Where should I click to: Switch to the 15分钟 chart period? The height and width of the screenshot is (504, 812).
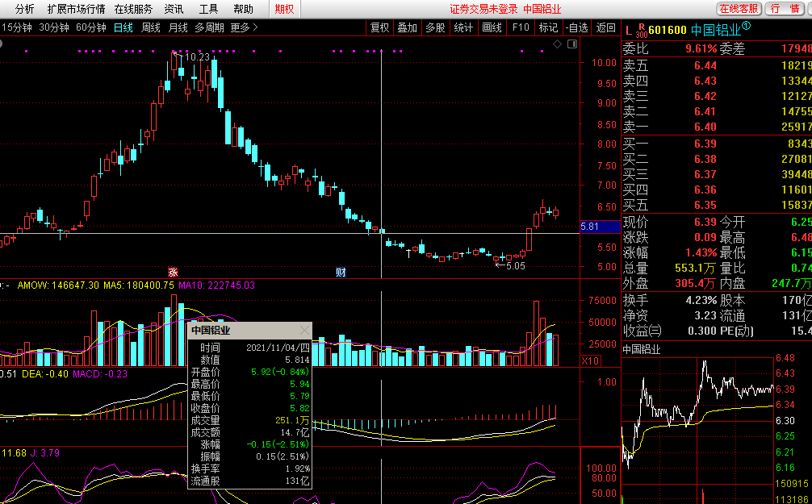(17, 27)
